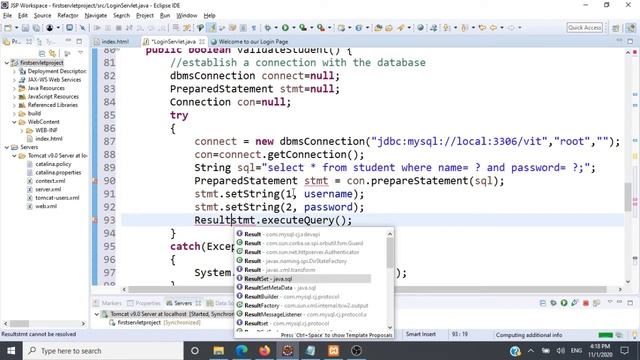Click the New file toolbar icon

click(x=8, y=28)
